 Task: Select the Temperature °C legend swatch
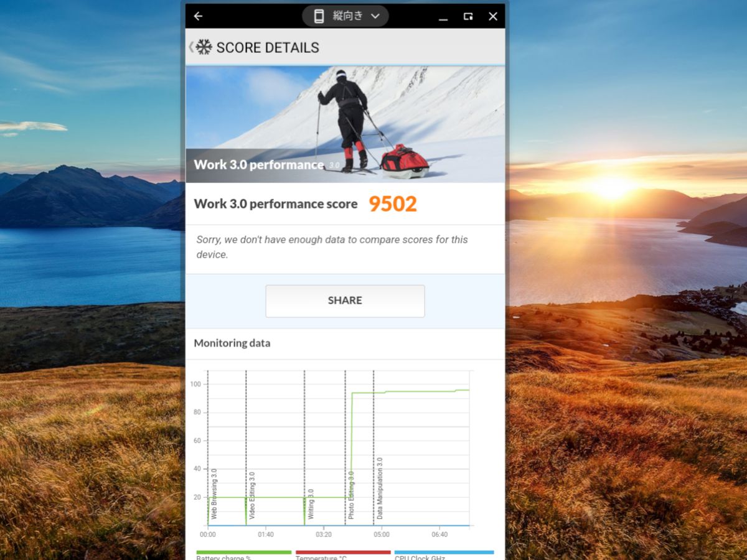(x=342, y=552)
